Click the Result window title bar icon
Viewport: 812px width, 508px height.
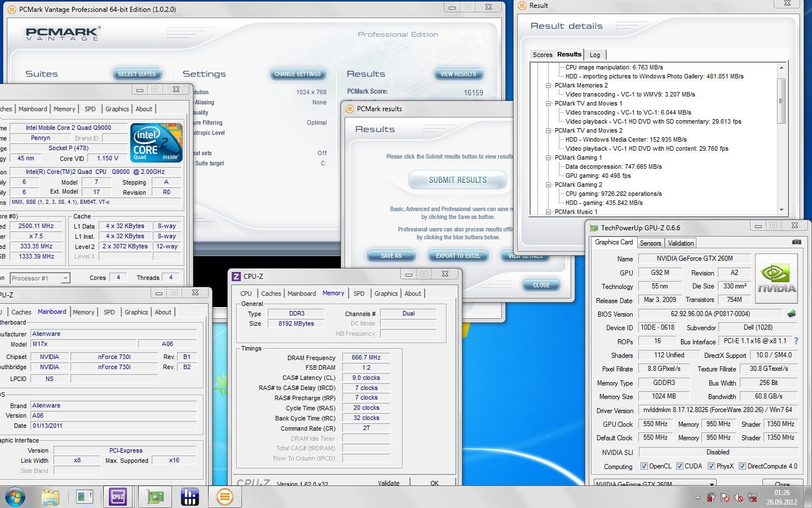coord(522,5)
